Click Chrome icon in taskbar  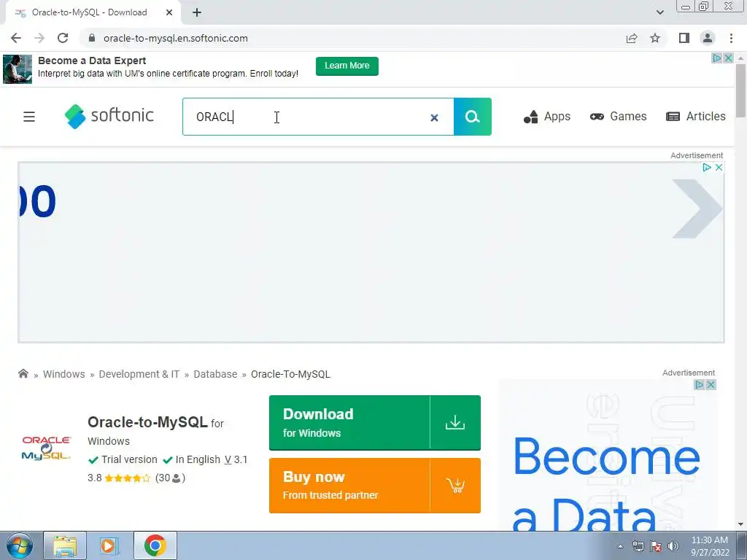pos(155,545)
